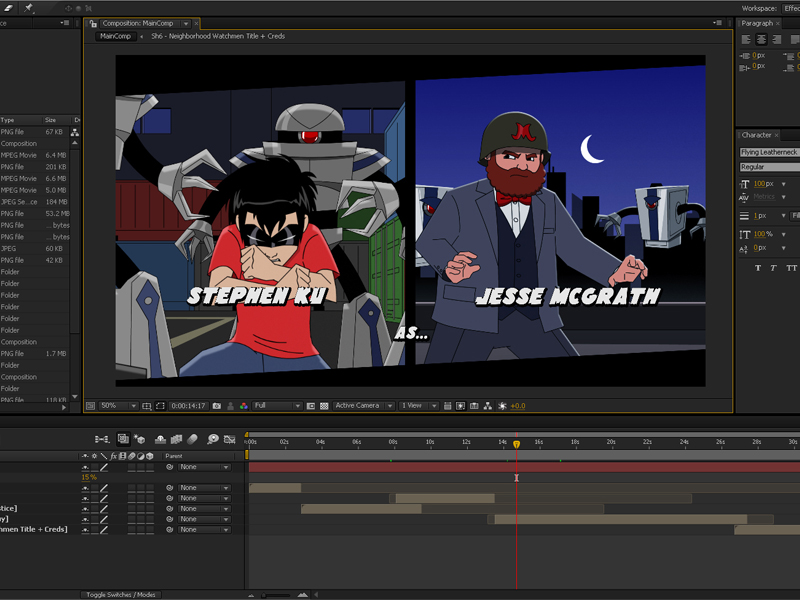
Task: Click the timeline zoom slider at bottom
Action: (277, 595)
